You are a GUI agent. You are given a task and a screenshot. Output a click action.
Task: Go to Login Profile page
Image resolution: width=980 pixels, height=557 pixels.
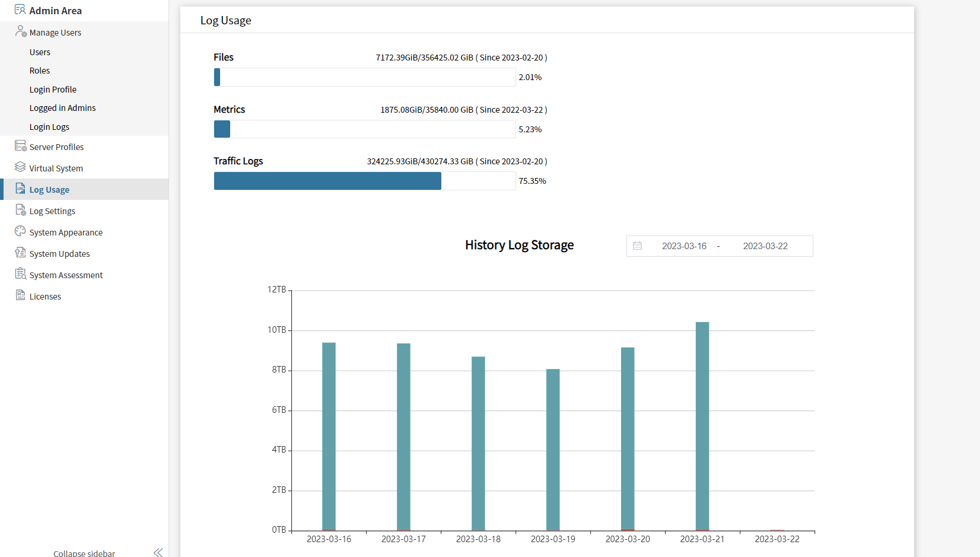53,90
